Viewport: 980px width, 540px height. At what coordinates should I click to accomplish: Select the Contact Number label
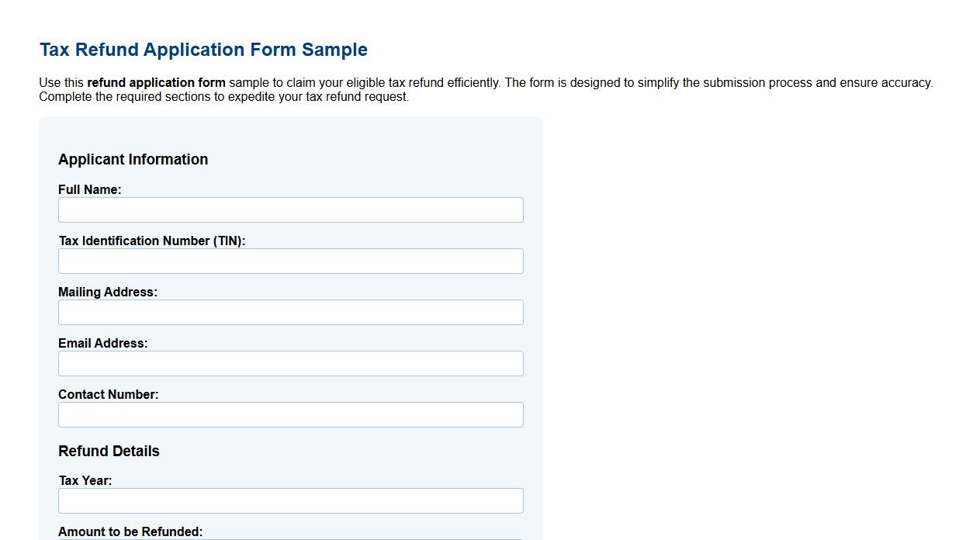[109, 394]
